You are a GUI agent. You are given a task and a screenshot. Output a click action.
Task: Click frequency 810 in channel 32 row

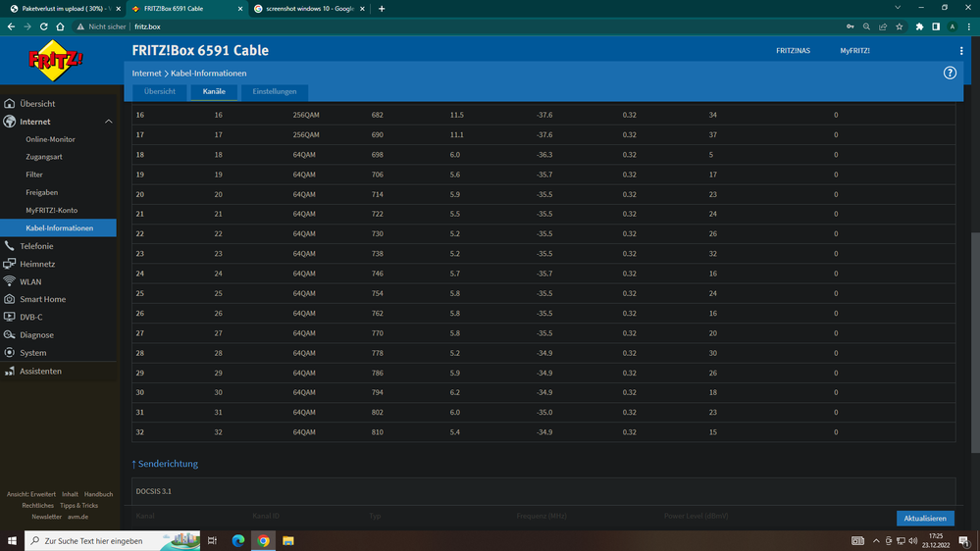377,432
